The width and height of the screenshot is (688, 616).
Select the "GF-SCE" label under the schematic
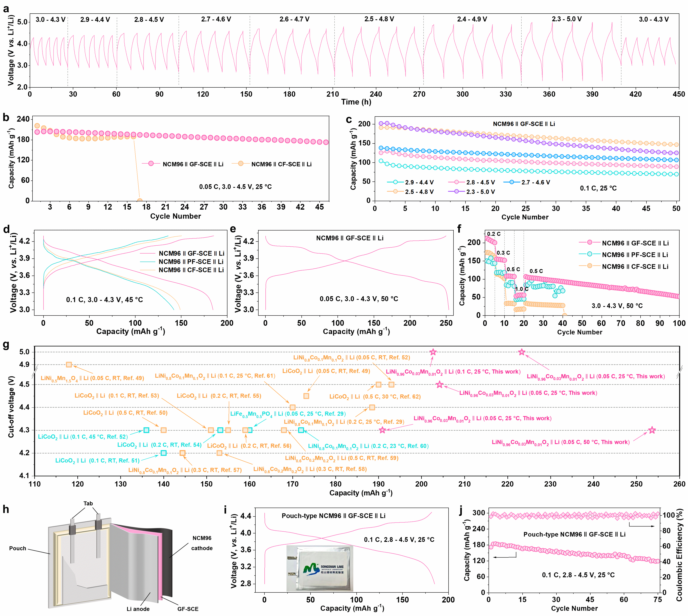tap(188, 609)
